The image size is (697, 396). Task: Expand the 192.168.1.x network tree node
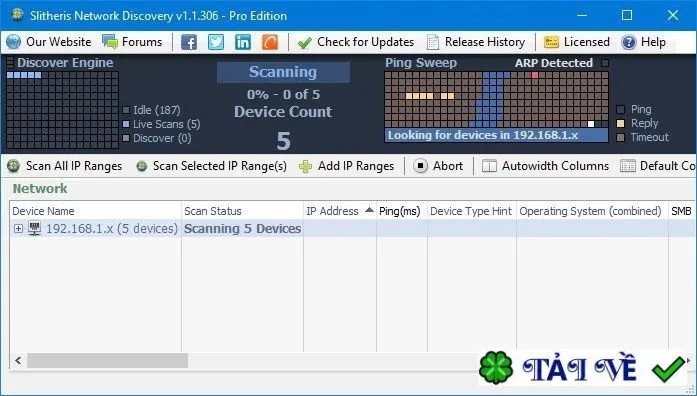(x=18, y=228)
